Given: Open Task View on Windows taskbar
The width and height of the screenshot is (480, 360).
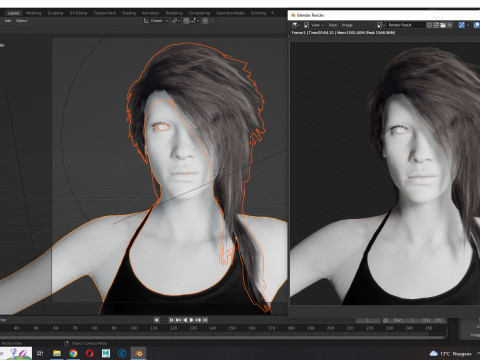Looking at the screenshot, I should click(40, 353).
